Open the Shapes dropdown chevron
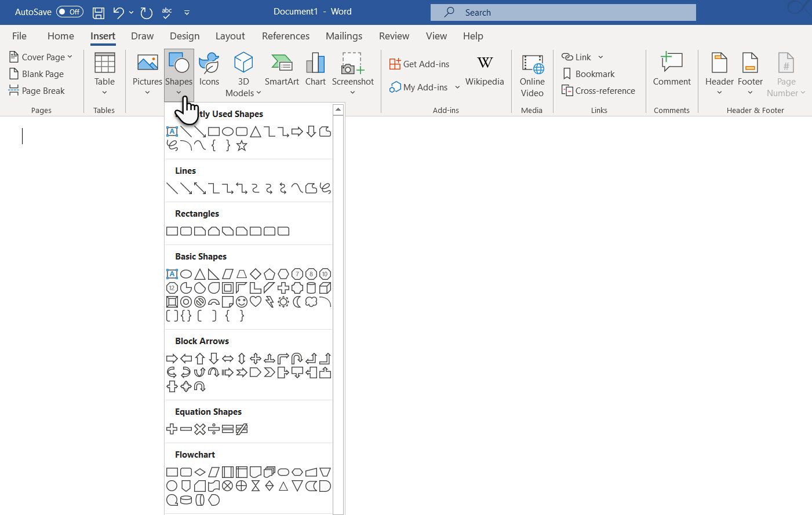The height and width of the screenshot is (515, 812). 179,92
